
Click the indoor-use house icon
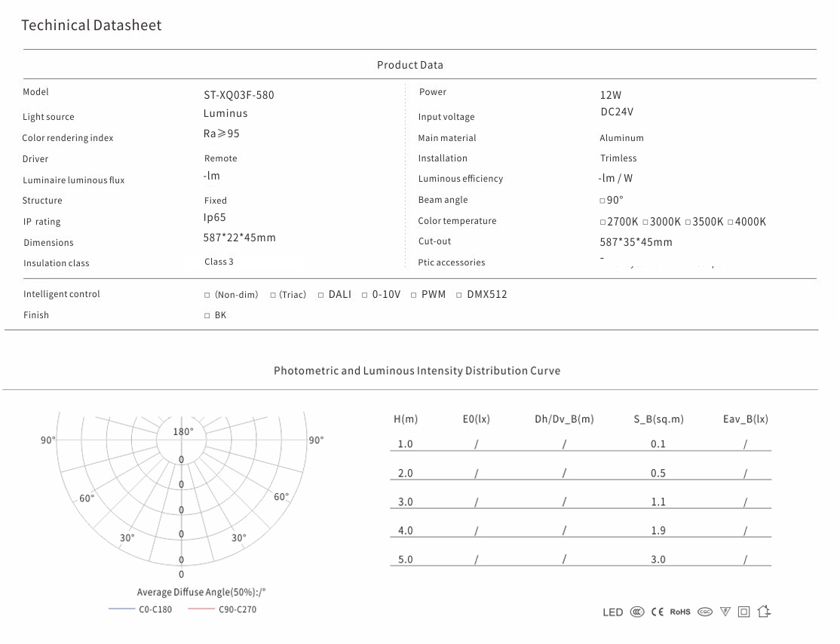tap(764, 612)
